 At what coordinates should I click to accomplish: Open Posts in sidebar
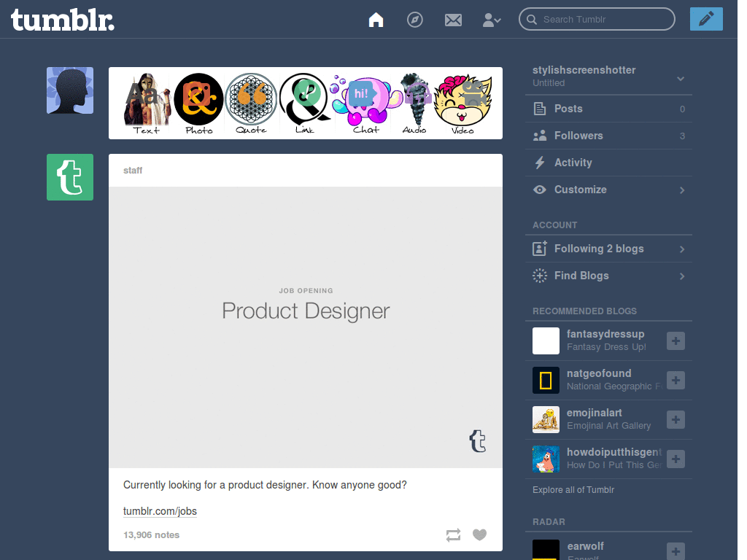[x=608, y=109]
